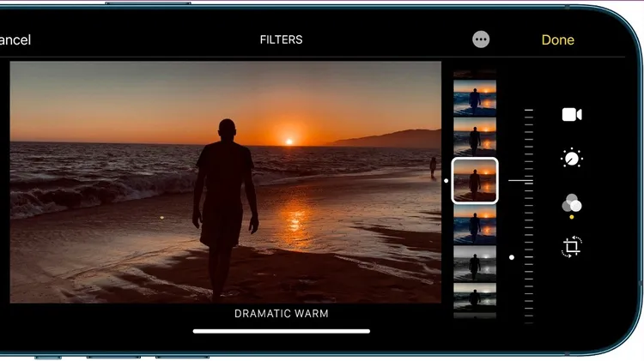Click the DRAMATIC WARM filter name label
Screen dimensions: 644x361
[x=282, y=314]
